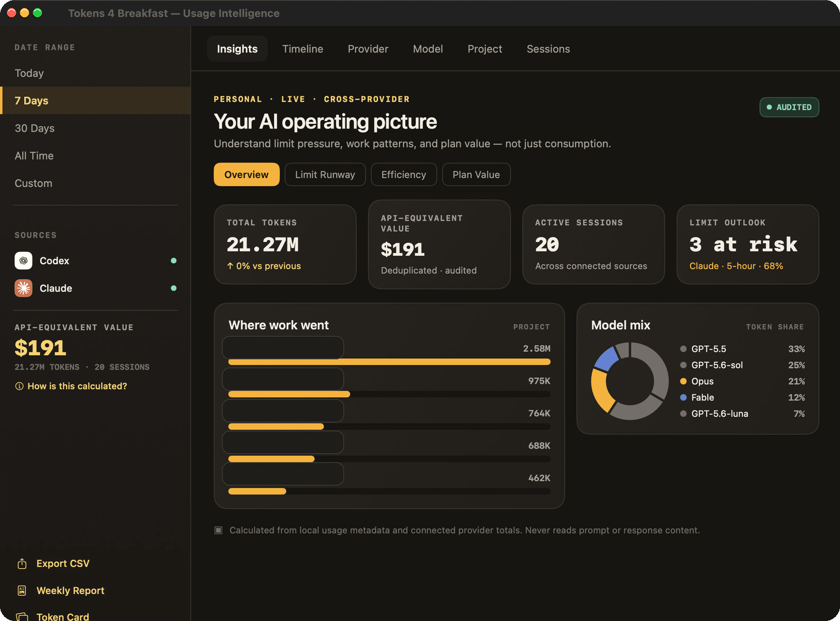Click the green dot in AUDITED badge
This screenshot has width=840, height=621.
click(x=769, y=107)
